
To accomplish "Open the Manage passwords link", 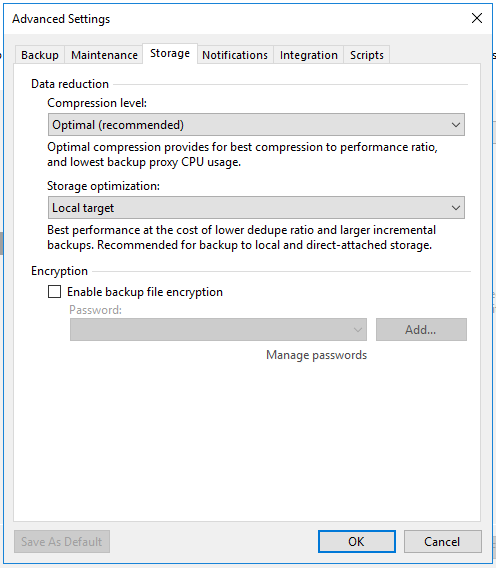I will coord(317,355).
